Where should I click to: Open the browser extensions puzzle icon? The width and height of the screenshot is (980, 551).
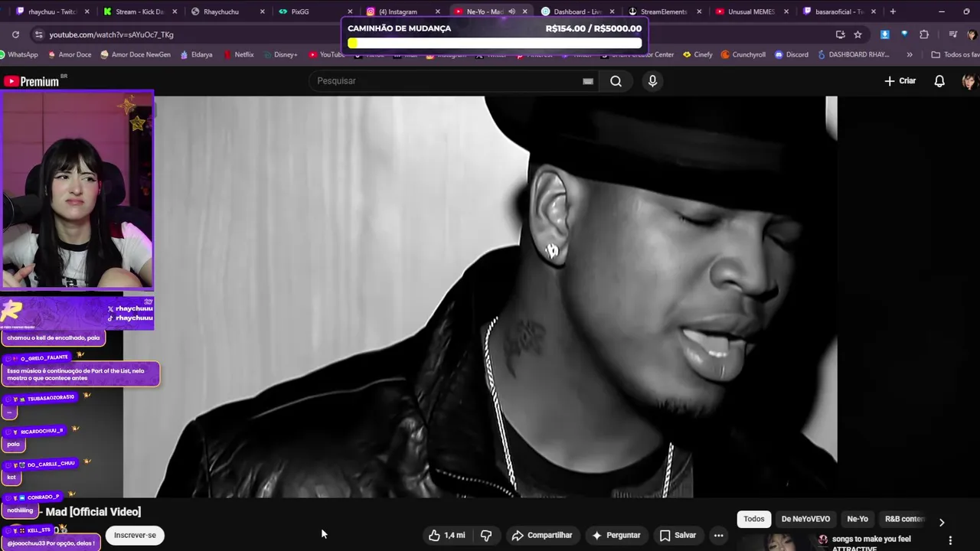[x=924, y=34]
